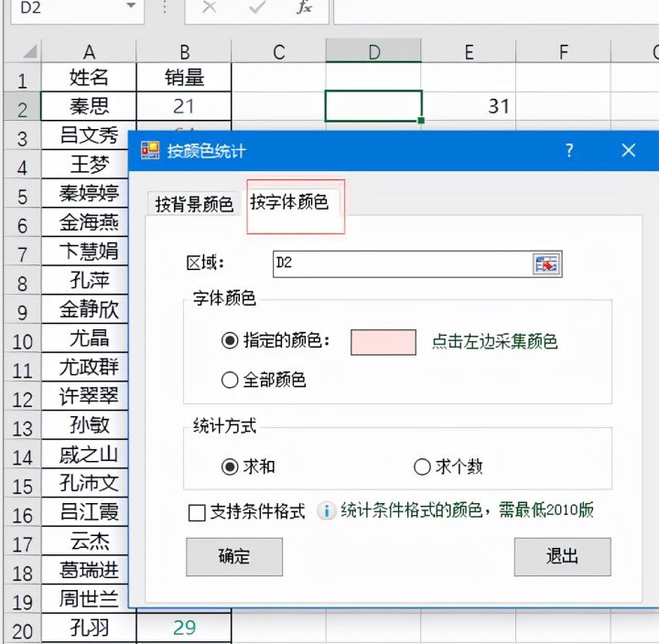Click cell containing 许翠翠

point(85,396)
